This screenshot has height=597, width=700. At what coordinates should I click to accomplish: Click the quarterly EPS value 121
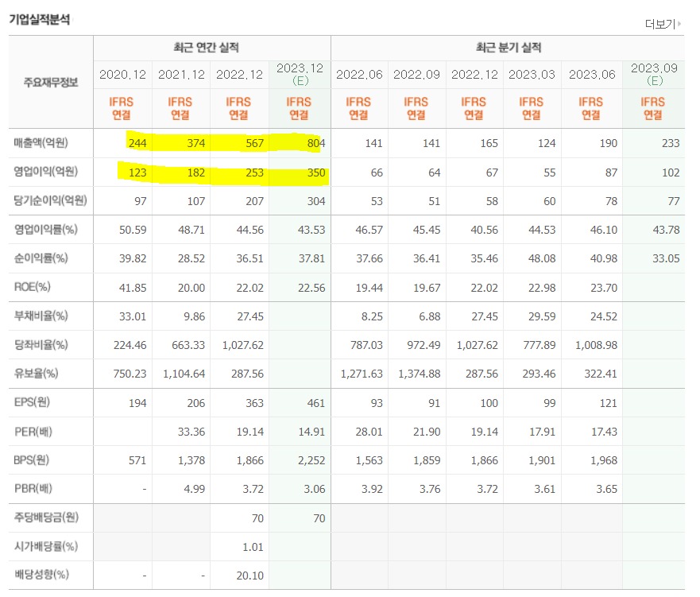click(609, 403)
